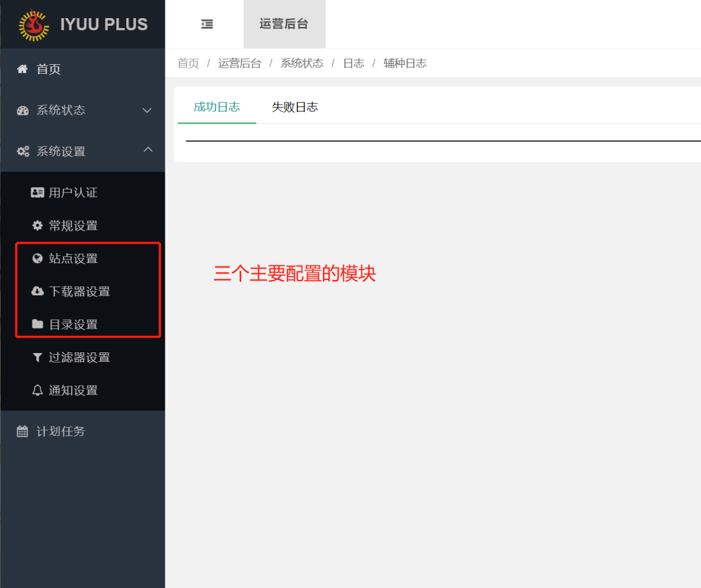Click the bell icon next to 通知设置

coord(37,390)
